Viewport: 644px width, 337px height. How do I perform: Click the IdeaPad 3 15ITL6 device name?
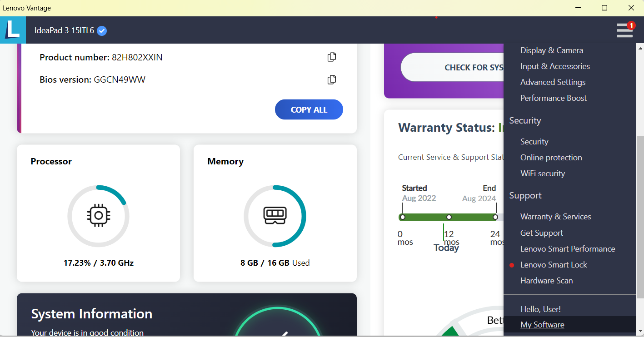click(64, 30)
